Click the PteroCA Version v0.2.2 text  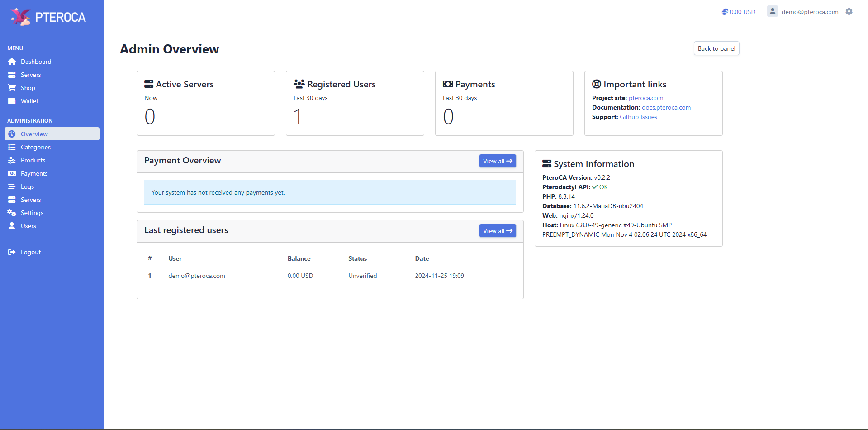576,177
